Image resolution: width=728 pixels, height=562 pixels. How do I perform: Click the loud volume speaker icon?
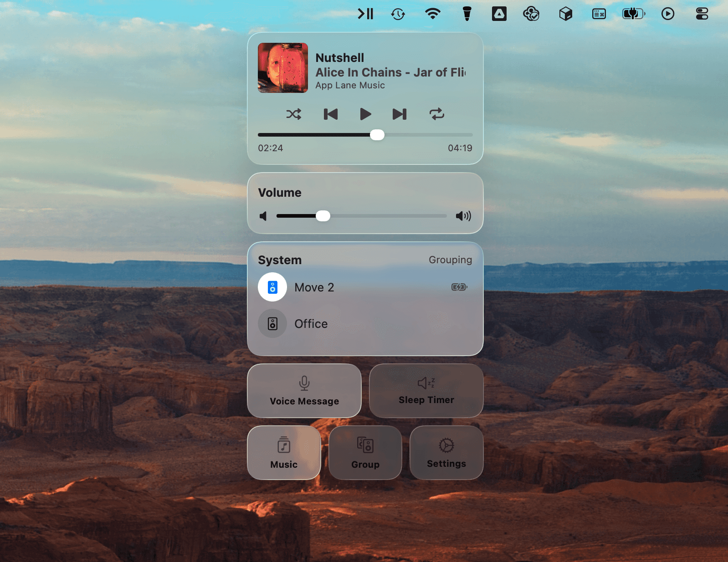[463, 216]
